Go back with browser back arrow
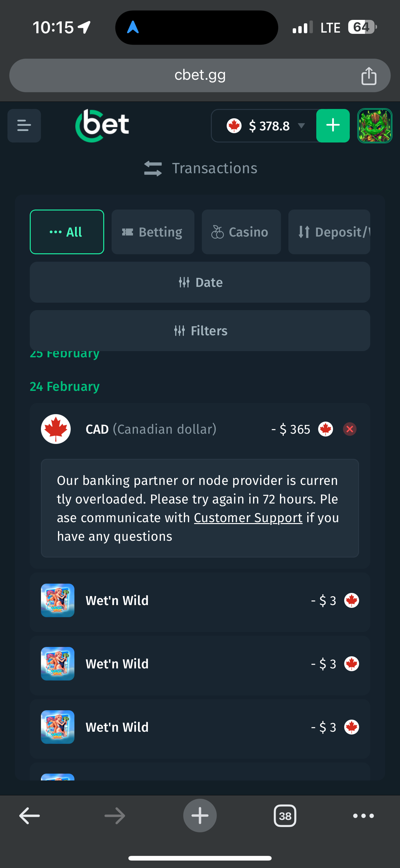 pos(30,816)
